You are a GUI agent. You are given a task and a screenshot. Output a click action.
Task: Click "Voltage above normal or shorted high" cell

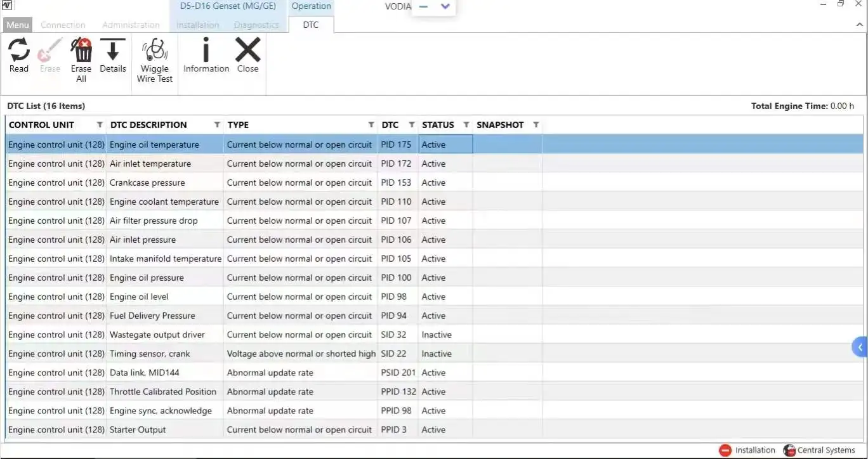301,354
